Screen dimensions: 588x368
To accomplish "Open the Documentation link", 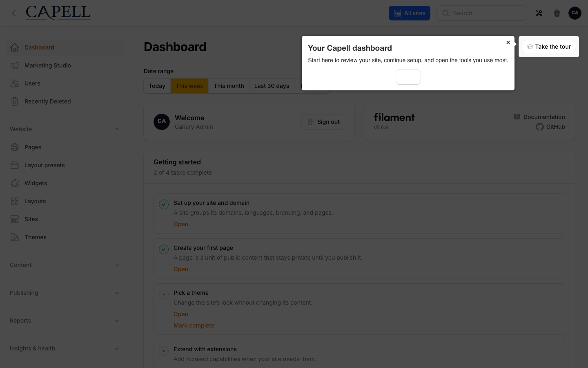I will tap(539, 117).
